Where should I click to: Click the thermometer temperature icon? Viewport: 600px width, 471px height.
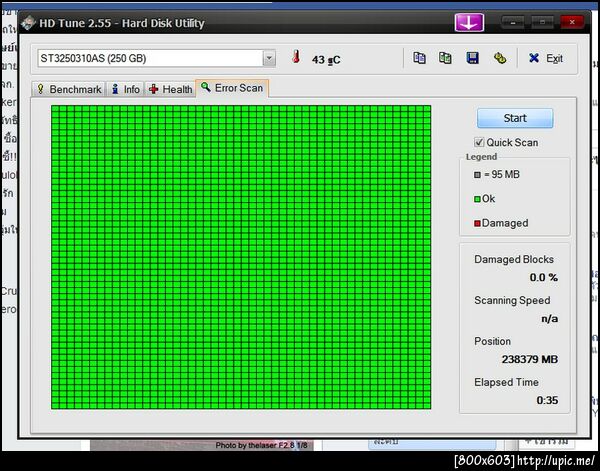(296, 57)
